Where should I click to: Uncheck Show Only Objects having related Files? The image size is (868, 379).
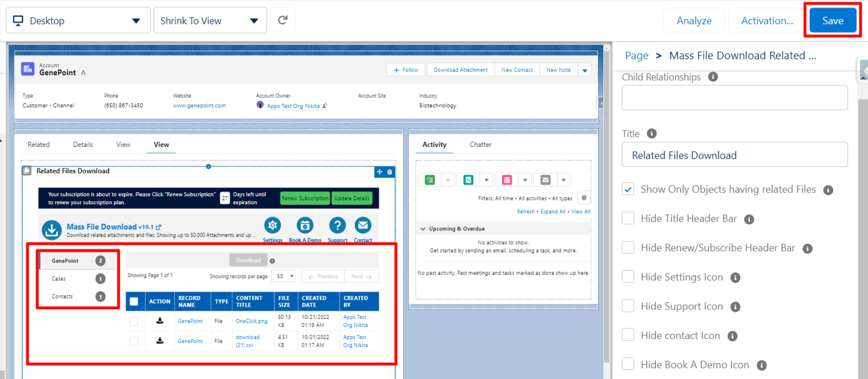pos(629,189)
